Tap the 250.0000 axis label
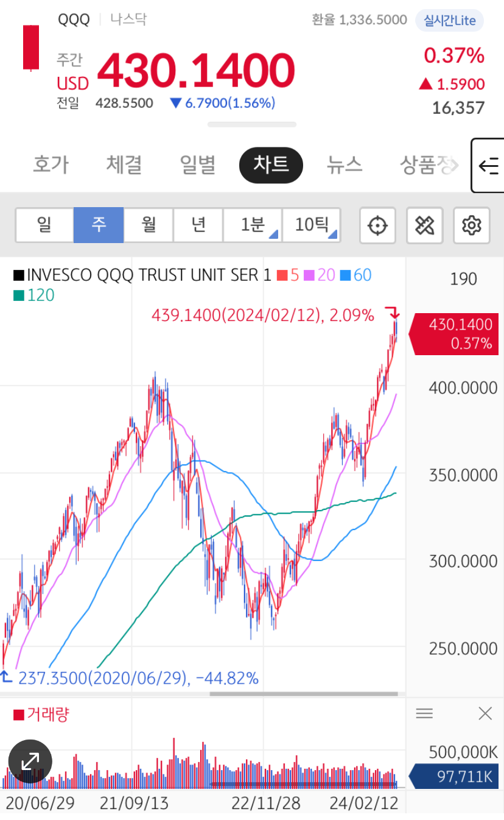 [x=463, y=648]
